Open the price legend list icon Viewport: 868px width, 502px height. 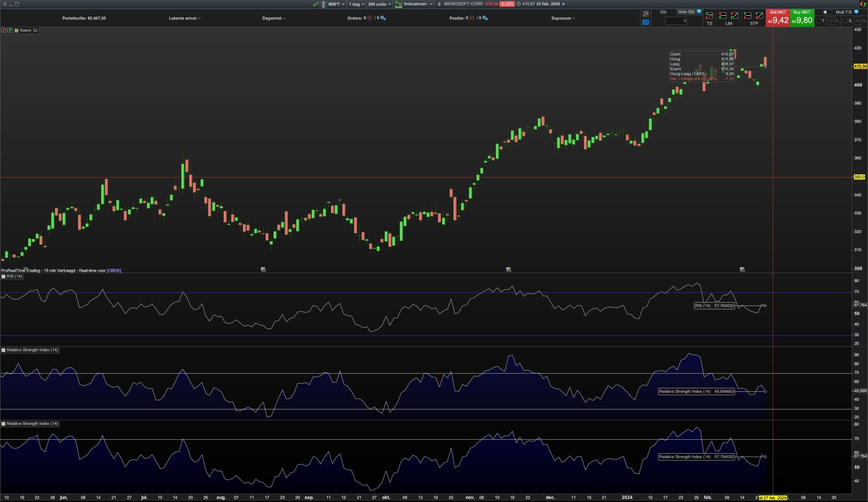(36, 31)
